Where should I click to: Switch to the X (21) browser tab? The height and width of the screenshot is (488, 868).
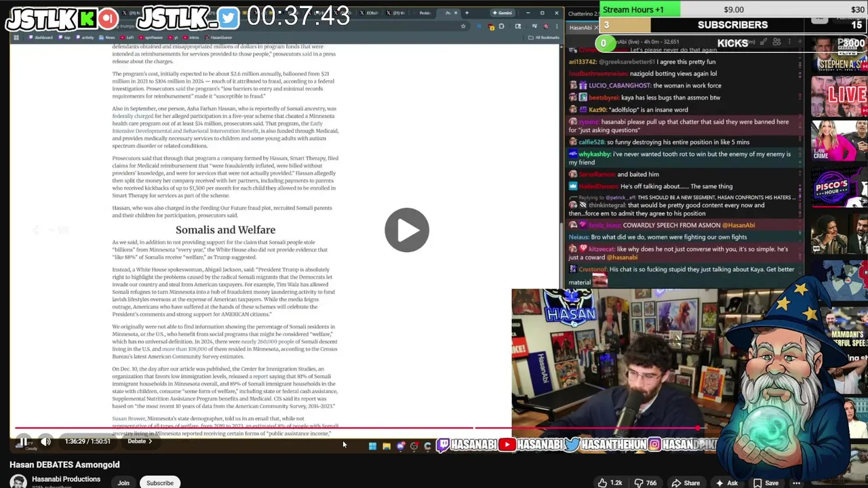tap(396, 13)
